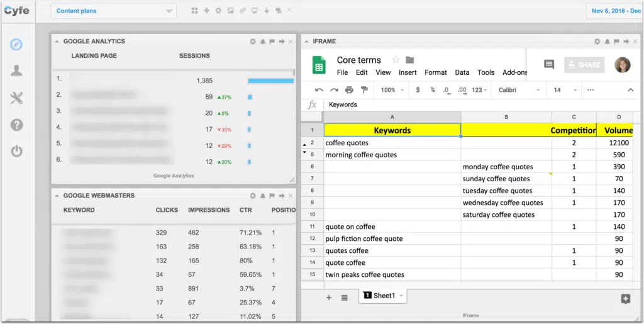Open the wrench and screwdriver tools icon
The width and height of the screenshot is (644, 324).
17,98
